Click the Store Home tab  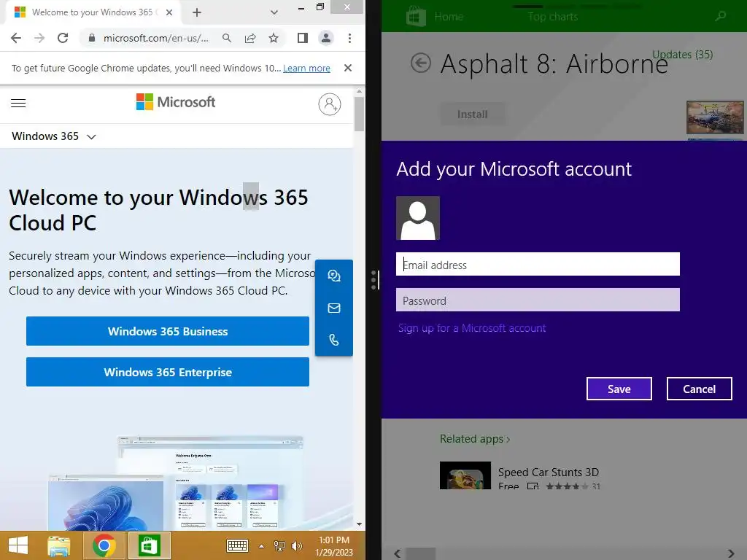click(449, 17)
